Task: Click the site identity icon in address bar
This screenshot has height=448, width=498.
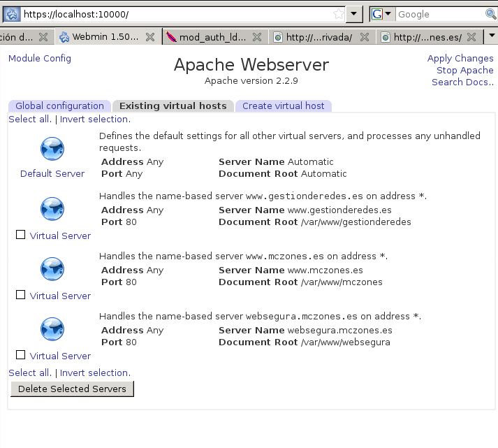Action: pyautogui.click(x=12, y=14)
